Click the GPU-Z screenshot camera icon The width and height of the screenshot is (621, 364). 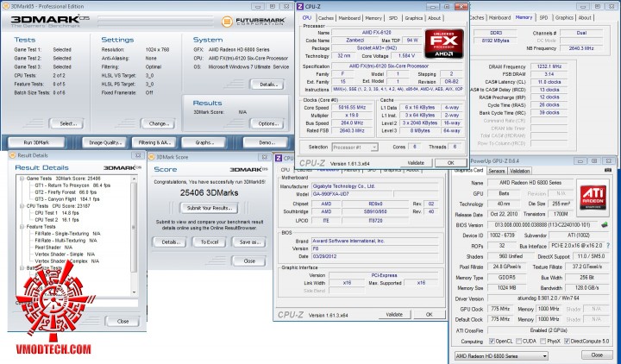coord(608,170)
